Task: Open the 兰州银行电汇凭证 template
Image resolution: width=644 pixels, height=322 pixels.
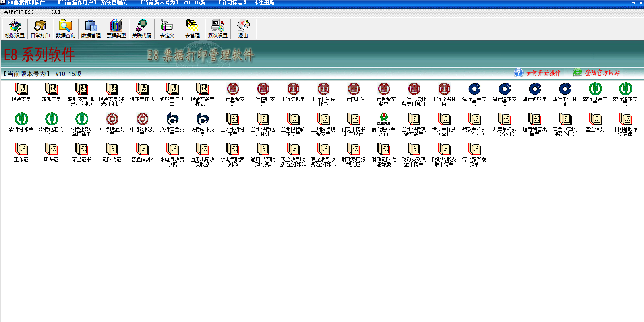Action: [263, 124]
